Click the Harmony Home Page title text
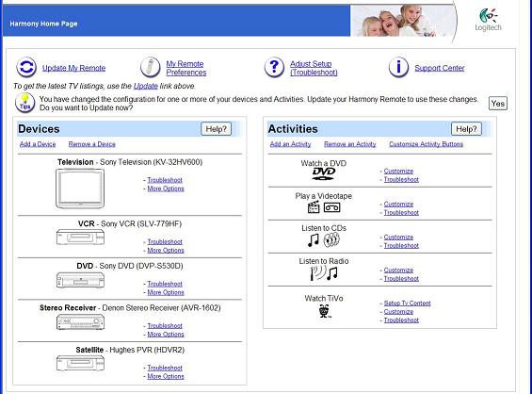Viewport: 532px width, 394px height. [x=43, y=24]
